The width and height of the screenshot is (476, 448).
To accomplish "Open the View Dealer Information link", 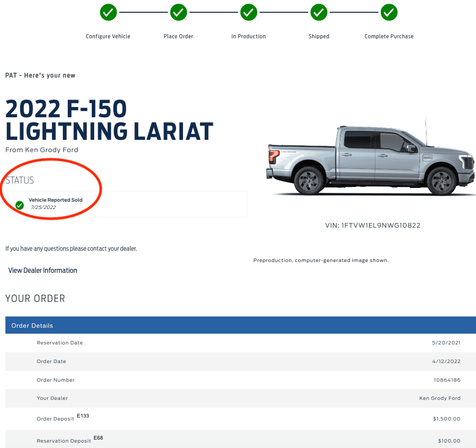I will coord(43,270).
